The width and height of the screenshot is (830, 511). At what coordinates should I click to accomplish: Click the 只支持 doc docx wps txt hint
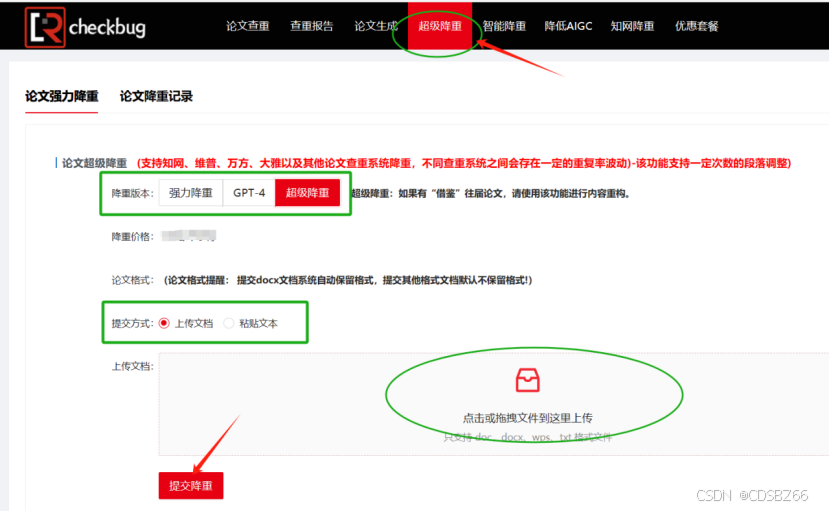click(x=527, y=437)
